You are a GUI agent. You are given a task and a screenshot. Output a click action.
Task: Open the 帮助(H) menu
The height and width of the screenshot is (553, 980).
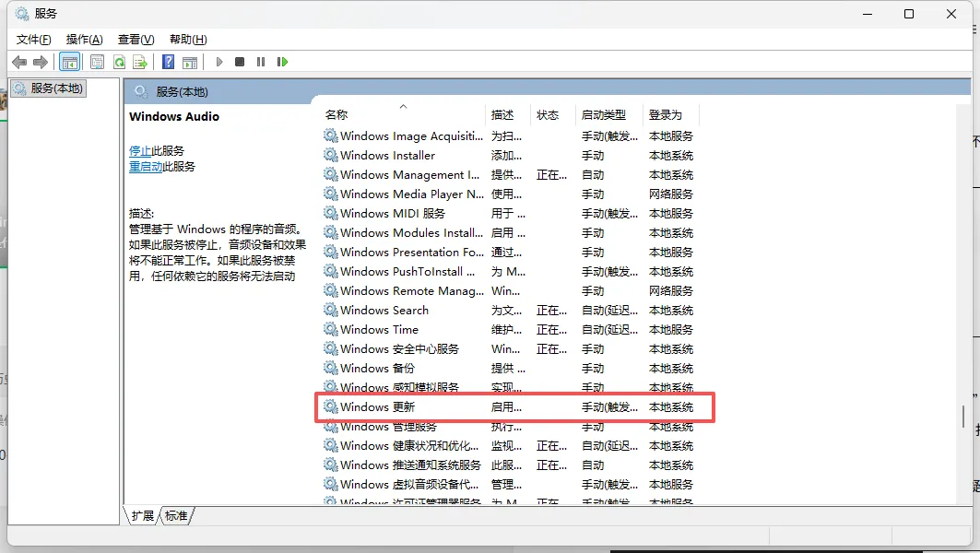click(x=188, y=40)
